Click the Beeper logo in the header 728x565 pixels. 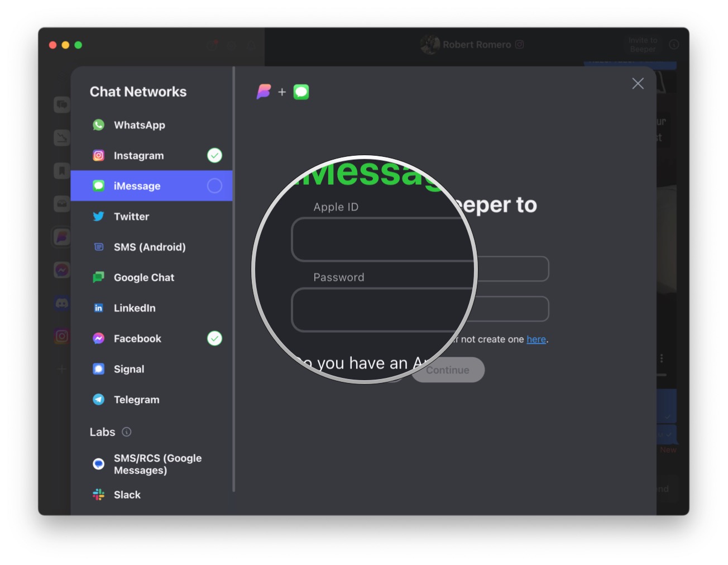[x=264, y=92]
